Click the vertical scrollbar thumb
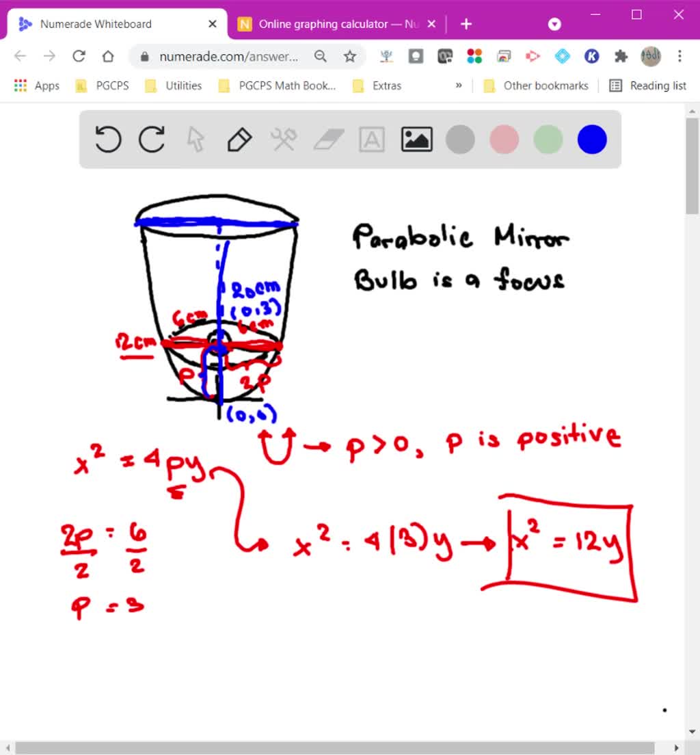This screenshot has width=700, height=755. (x=692, y=167)
